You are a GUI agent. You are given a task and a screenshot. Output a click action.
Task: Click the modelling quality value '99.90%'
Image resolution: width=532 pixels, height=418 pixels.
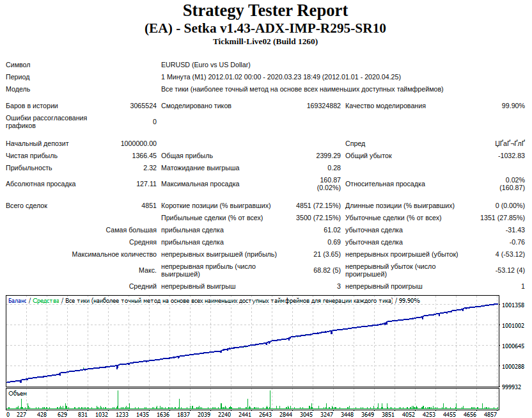point(513,106)
